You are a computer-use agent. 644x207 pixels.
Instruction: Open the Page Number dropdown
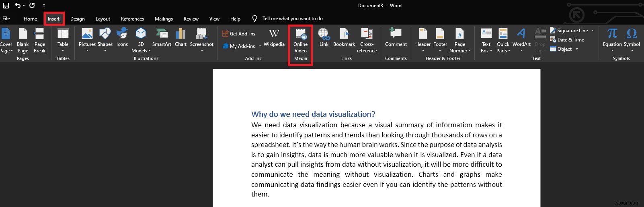(460, 40)
